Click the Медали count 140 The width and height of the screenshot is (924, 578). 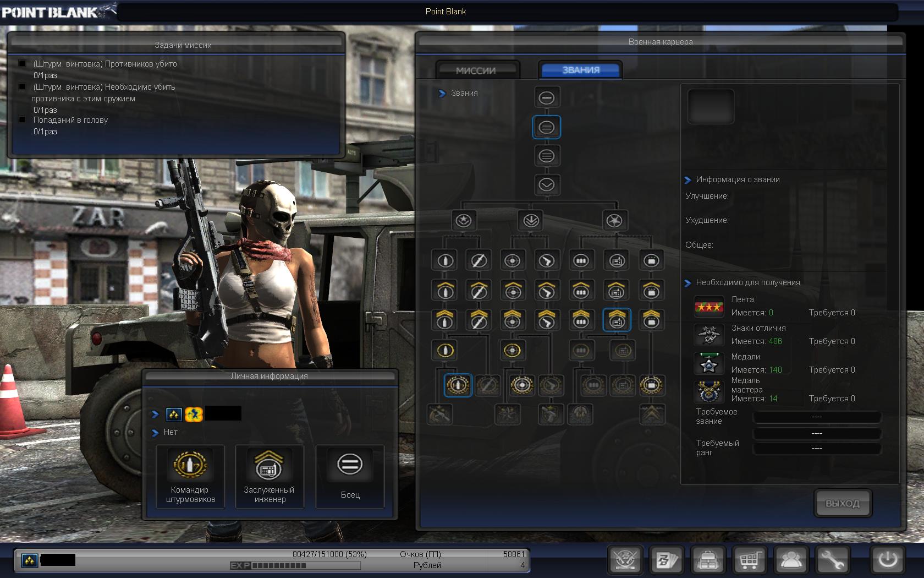point(775,370)
